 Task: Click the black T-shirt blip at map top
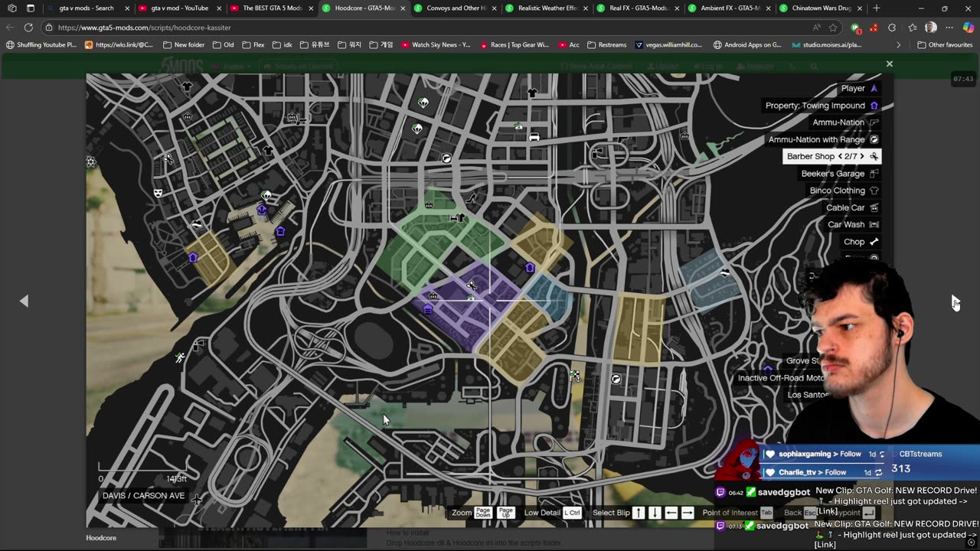pyautogui.click(x=532, y=93)
